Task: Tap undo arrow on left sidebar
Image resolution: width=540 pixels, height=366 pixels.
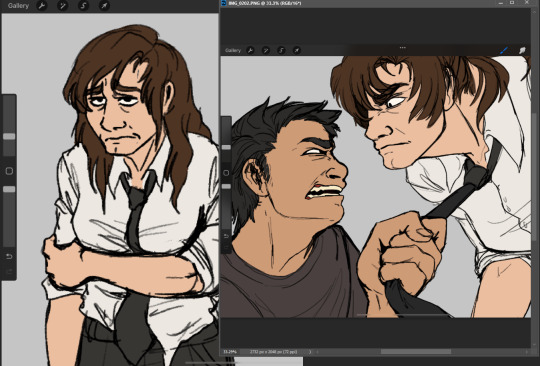Action: click(9, 256)
